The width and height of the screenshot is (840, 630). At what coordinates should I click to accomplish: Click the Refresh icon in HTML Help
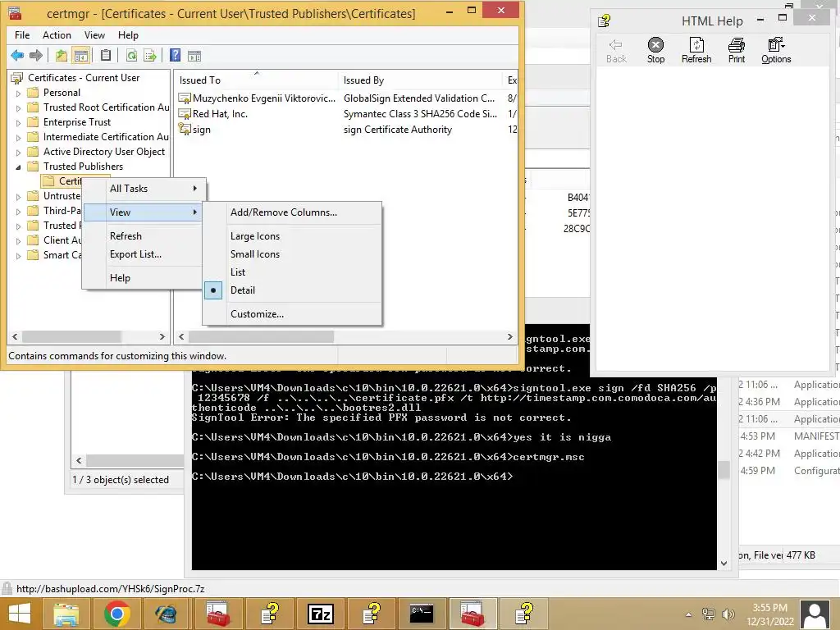(696, 50)
